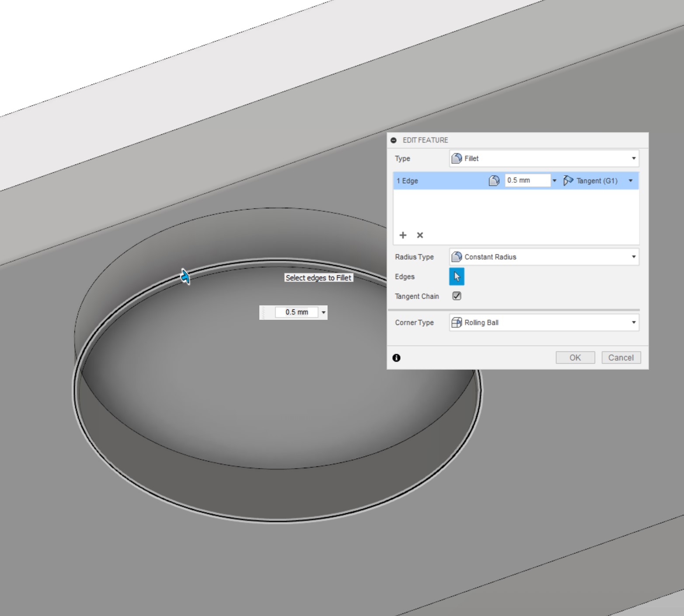Select the 1 Edge row in selection list
684x616 pixels.
pyautogui.click(x=437, y=181)
